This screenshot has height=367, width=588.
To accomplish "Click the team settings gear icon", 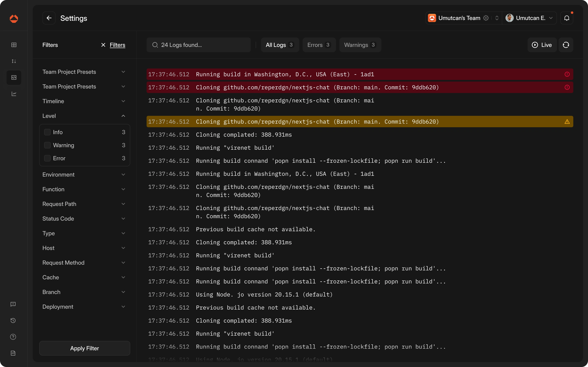I will pos(486,18).
